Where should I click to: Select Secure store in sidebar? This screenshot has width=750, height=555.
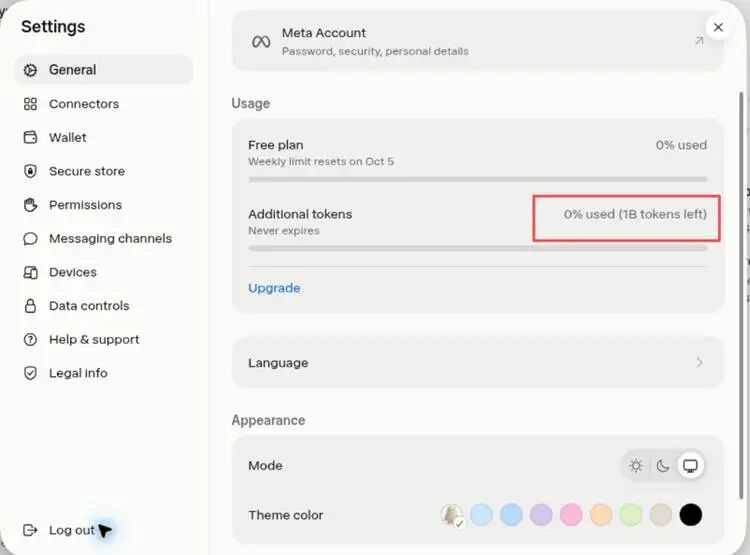click(104, 171)
